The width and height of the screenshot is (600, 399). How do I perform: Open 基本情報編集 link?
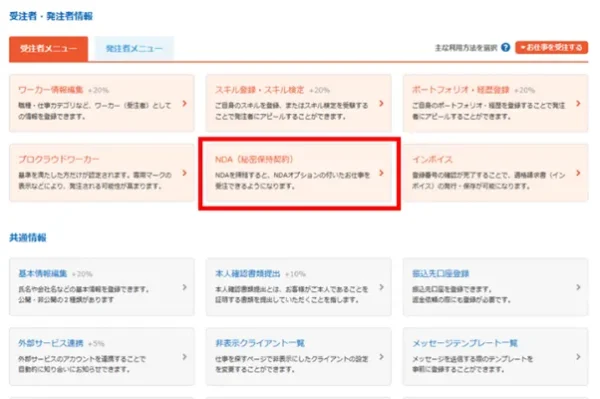[42, 274]
